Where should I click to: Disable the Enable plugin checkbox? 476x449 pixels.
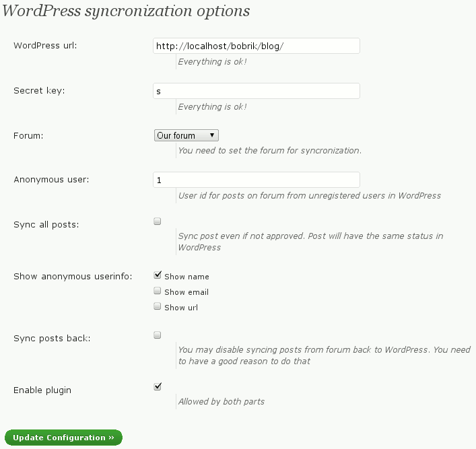[x=158, y=386]
